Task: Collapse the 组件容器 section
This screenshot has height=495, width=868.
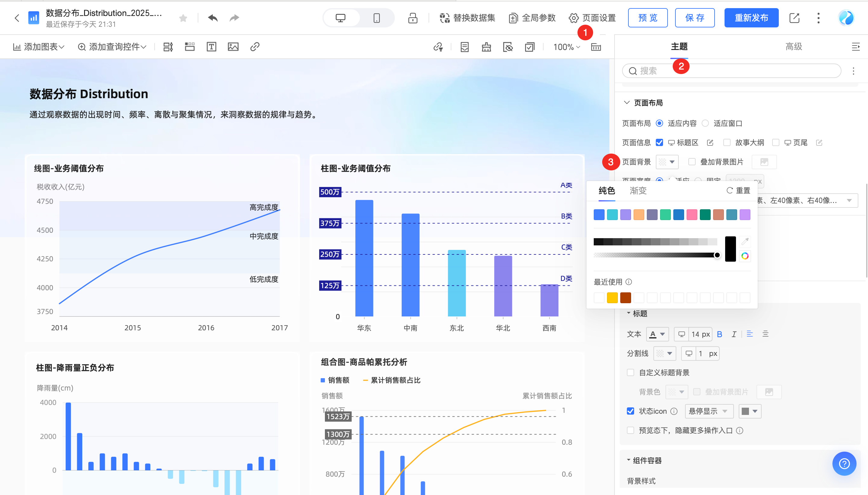Action: 628,460
